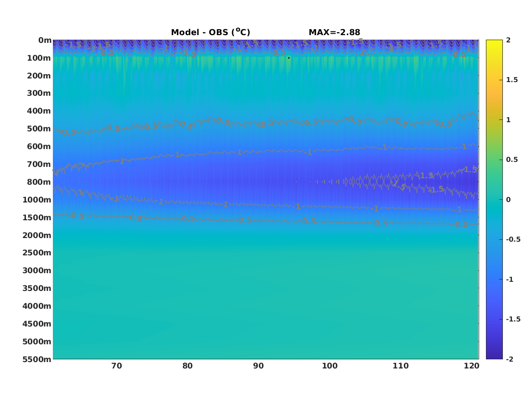Screen dimensions: 532x399
Task: Click the x-axis tick label '110'
Action: pos(401,366)
